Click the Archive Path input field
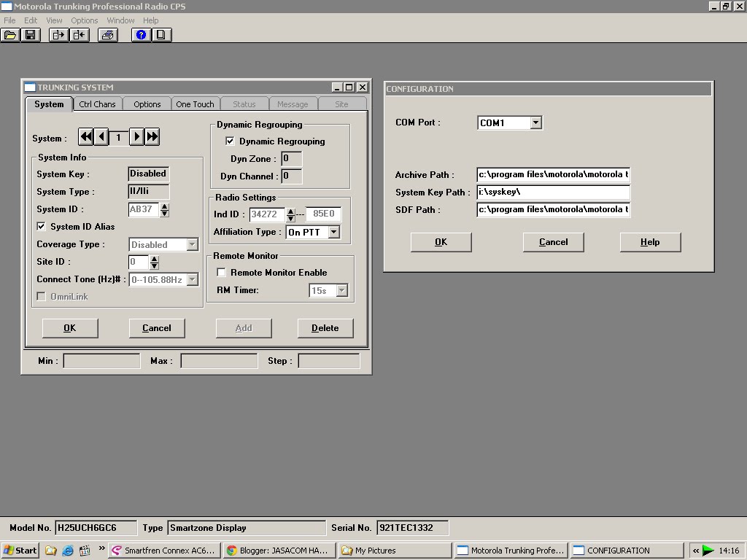Viewport: 747px width, 560px height. [x=553, y=174]
